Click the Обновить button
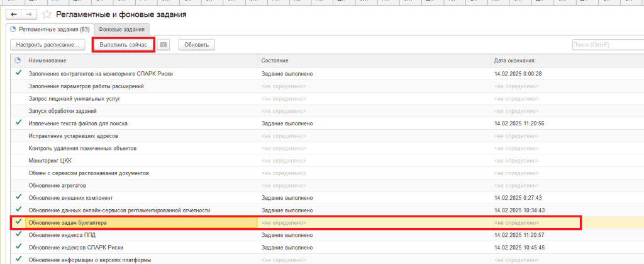The height and width of the screenshot is (264, 644). click(x=197, y=45)
